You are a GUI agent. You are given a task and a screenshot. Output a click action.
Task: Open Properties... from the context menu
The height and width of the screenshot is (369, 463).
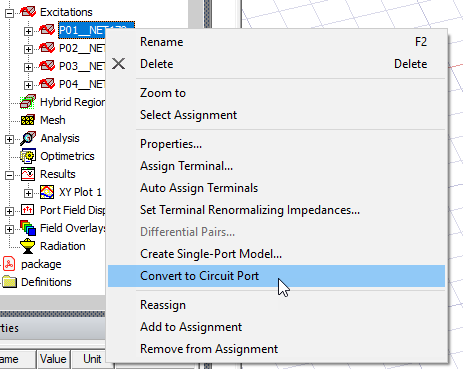click(x=276, y=144)
